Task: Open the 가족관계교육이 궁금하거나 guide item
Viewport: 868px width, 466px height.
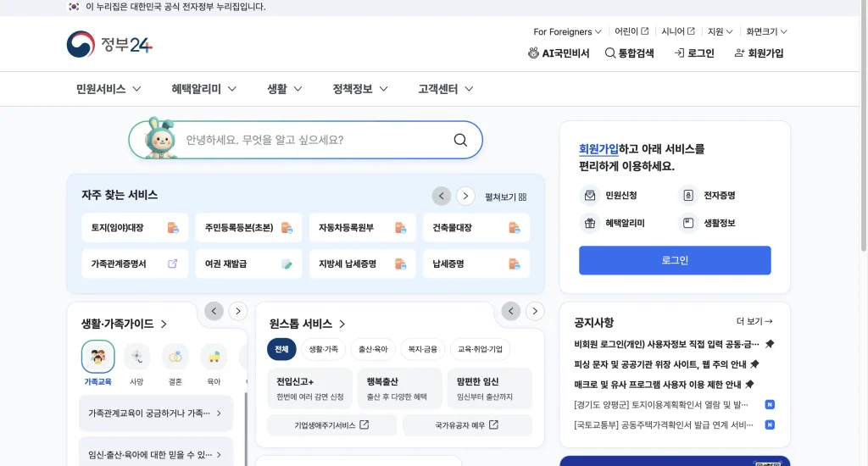Action: pyautogui.click(x=156, y=413)
